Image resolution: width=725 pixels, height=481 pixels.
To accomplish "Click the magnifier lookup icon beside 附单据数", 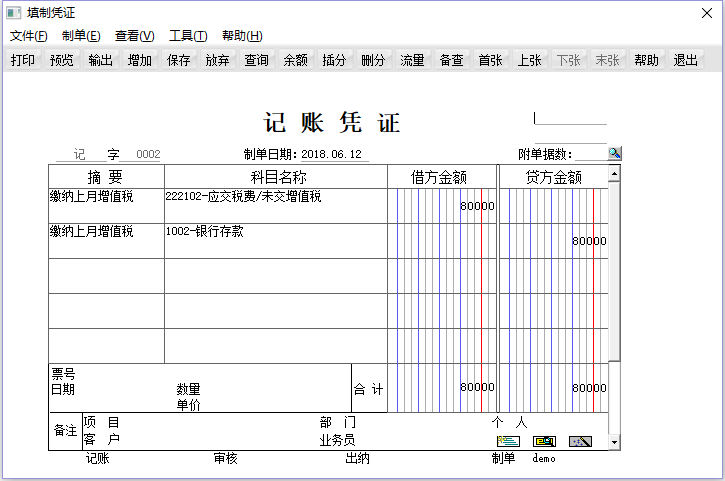I will (614, 154).
